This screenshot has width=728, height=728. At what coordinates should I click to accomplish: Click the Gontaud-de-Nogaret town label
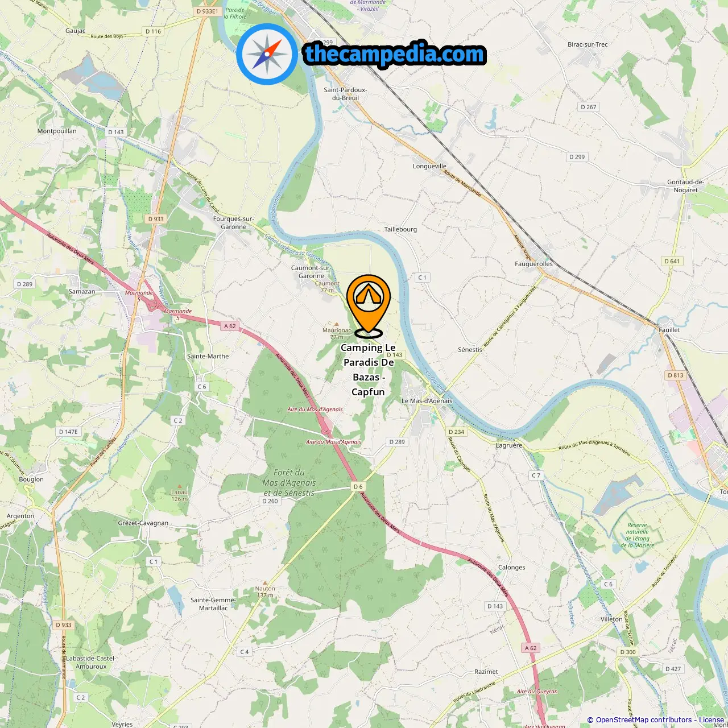click(x=685, y=186)
